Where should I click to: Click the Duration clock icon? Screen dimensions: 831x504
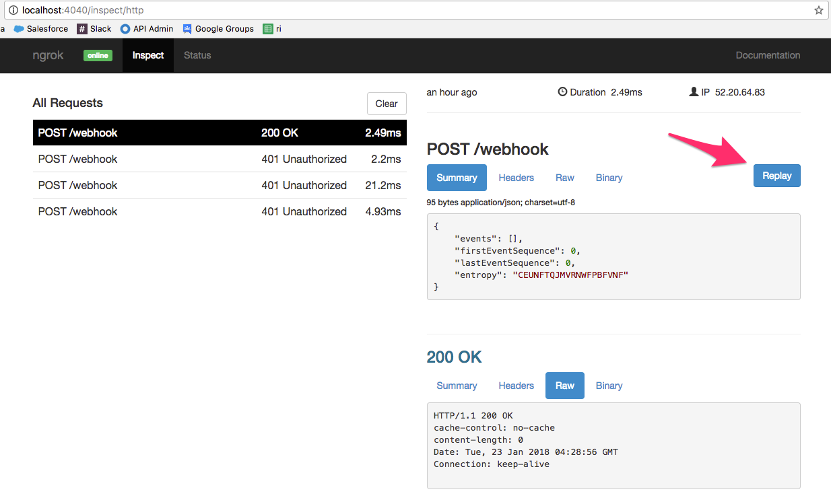coord(562,92)
